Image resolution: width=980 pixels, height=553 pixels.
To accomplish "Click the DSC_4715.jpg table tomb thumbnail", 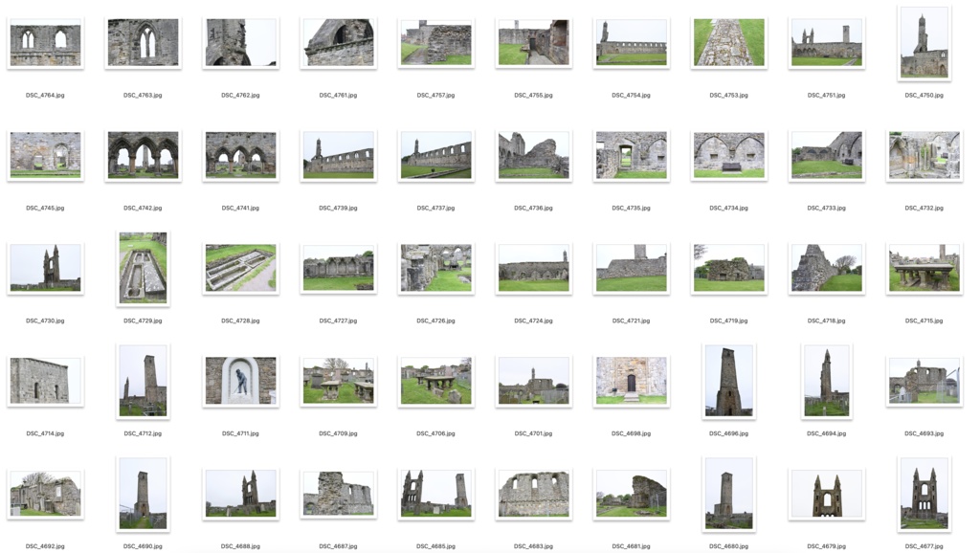I will click(924, 269).
